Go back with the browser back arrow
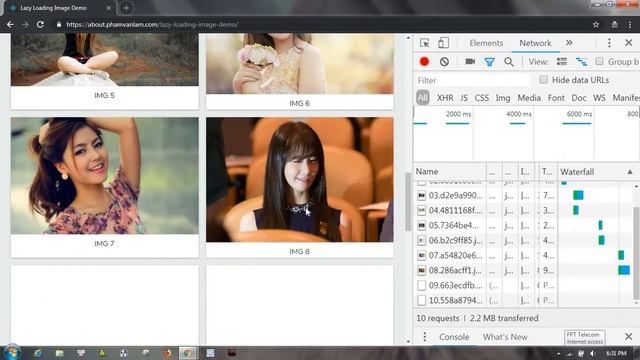This screenshot has width=640, height=360. (10, 24)
